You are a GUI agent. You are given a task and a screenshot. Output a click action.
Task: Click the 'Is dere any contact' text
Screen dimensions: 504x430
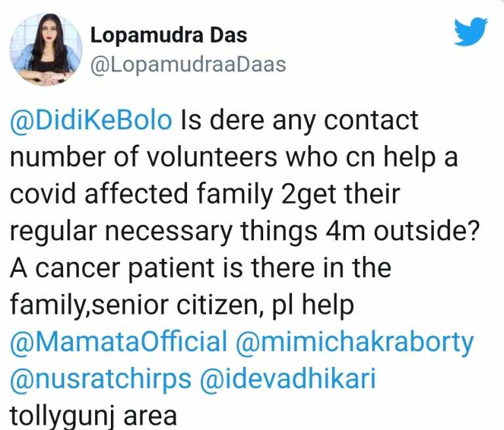(299, 121)
